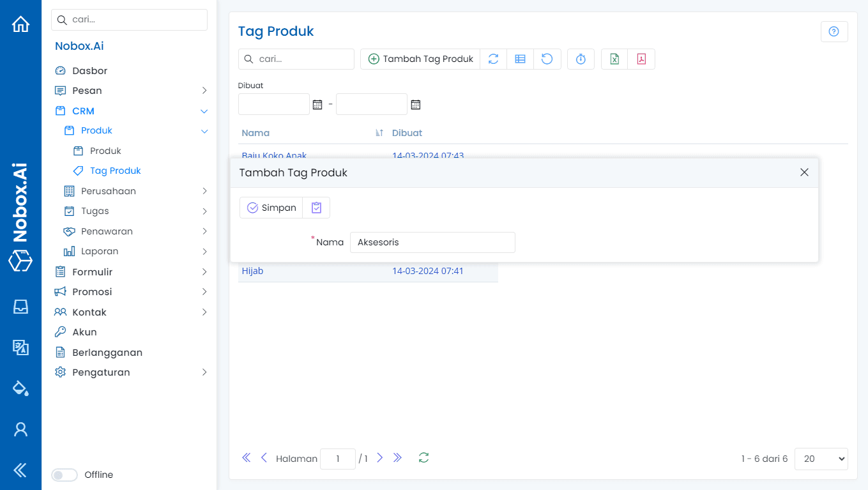The width and height of the screenshot is (868, 490).
Task: Click the save-and-new clipboard icon beside Simpan
Action: 316,208
